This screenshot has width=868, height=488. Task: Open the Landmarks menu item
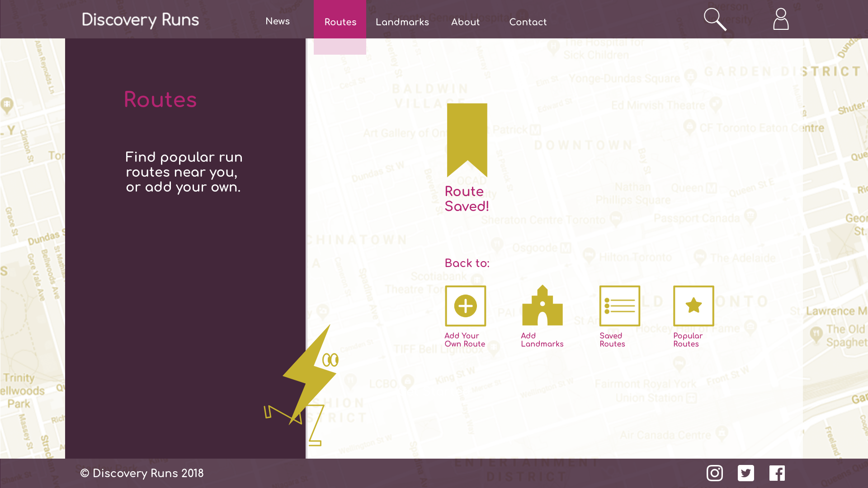(402, 22)
